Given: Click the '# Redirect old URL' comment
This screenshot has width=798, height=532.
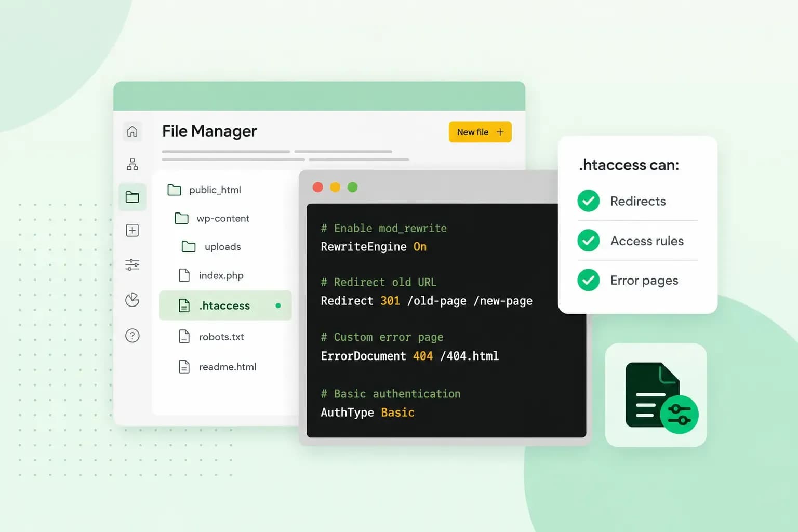Looking at the screenshot, I should pyautogui.click(x=379, y=282).
